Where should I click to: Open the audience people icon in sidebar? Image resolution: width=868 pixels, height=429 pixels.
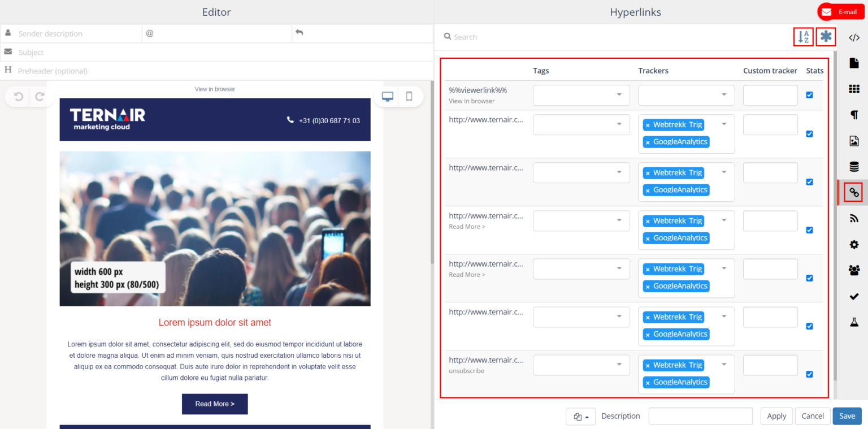point(854,270)
